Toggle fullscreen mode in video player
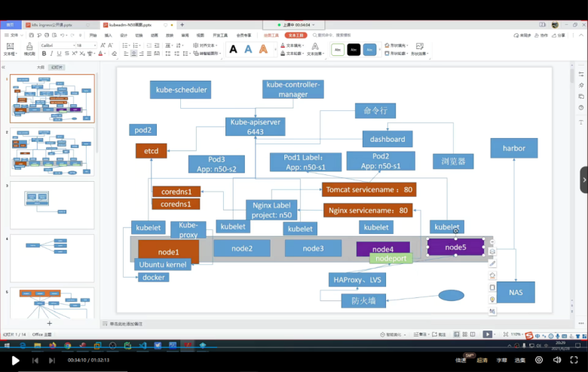This screenshot has width=588, height=372. [x=575, y=361]
